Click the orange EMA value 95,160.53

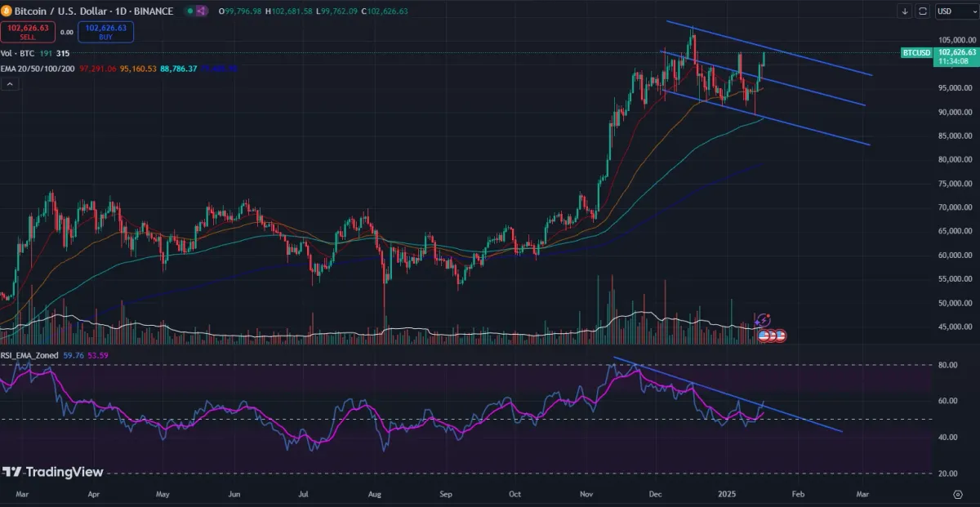(140, 69)
